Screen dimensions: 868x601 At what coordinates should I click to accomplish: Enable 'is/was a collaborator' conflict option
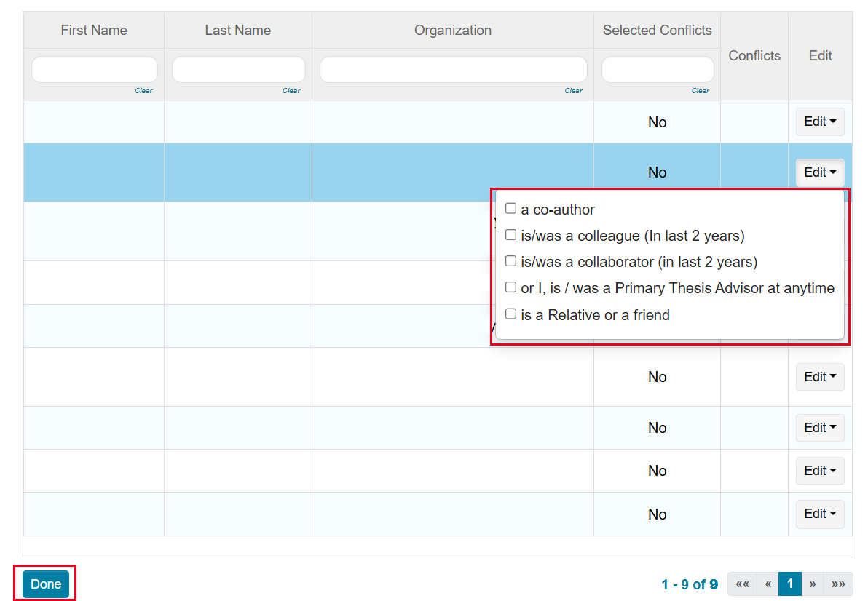[x=510, y=261]
